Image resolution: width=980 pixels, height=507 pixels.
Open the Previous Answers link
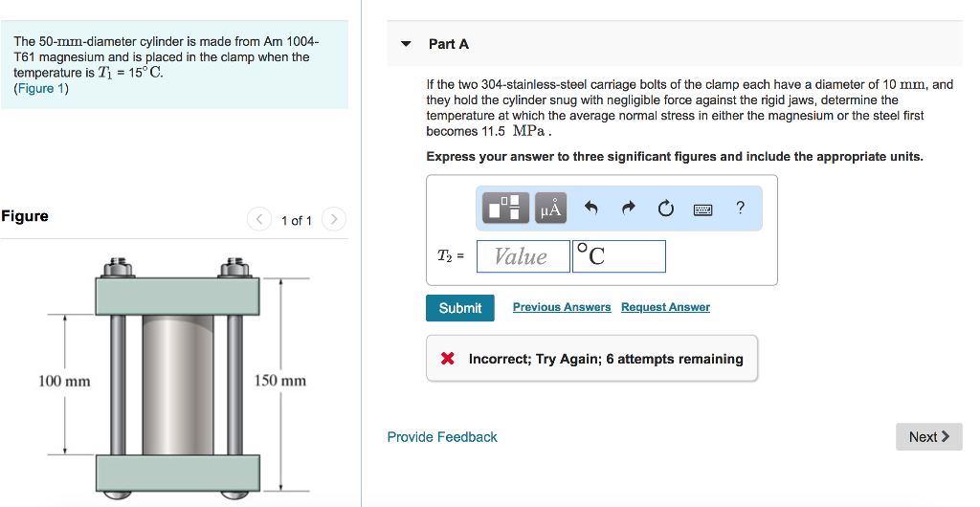coord(562,307)
